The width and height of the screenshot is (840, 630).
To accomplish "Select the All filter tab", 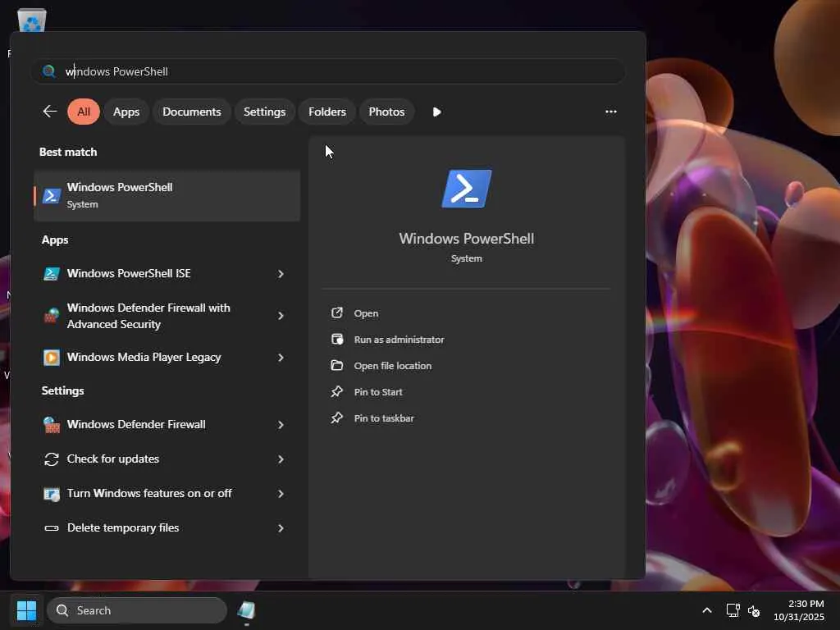I will [x=84, y=112].
